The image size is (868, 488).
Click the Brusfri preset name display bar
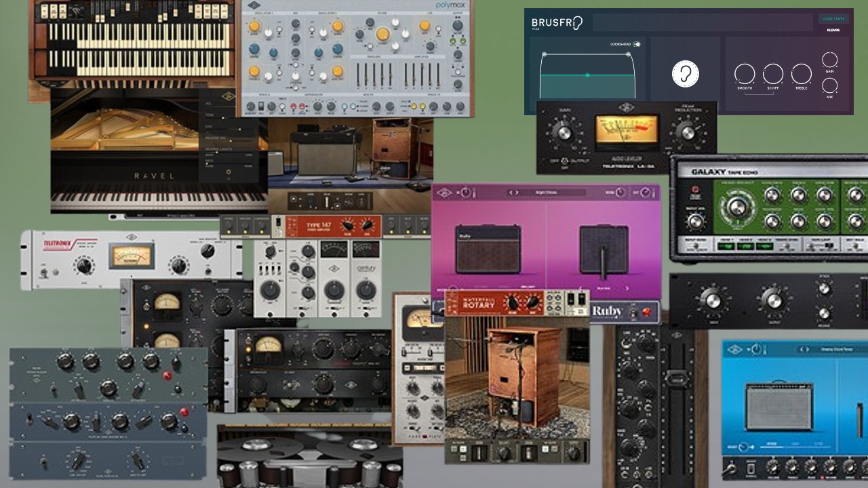703,22
